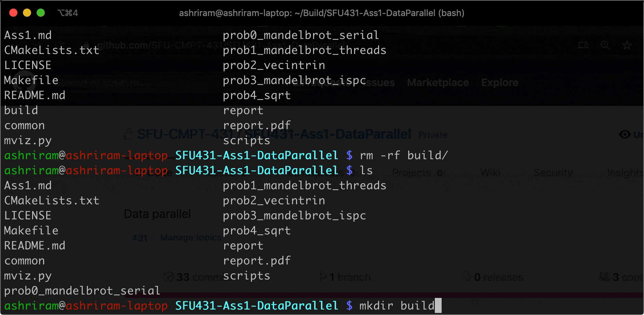Open the faint Explore link in background
The width and height of the screenshot is (644, 315).
(500, 83)
